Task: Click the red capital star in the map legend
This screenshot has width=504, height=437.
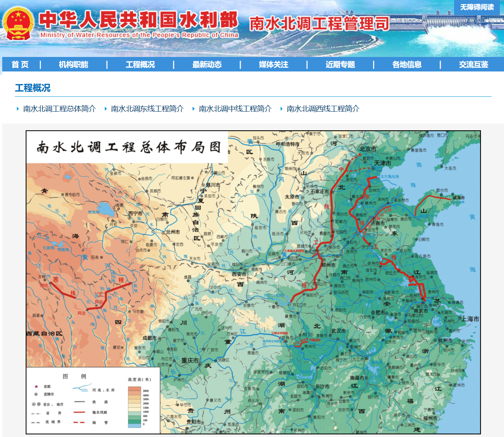Action: 36,386
